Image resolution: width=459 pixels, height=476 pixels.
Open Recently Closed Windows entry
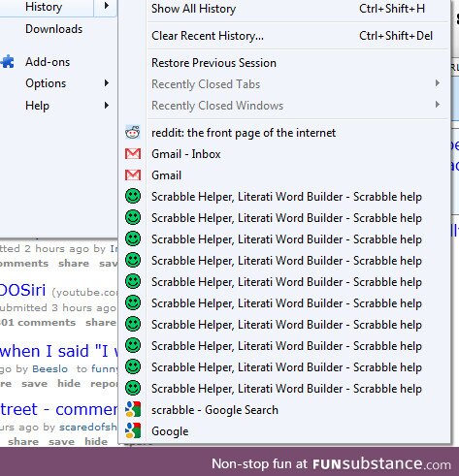[x=217, y=106]
